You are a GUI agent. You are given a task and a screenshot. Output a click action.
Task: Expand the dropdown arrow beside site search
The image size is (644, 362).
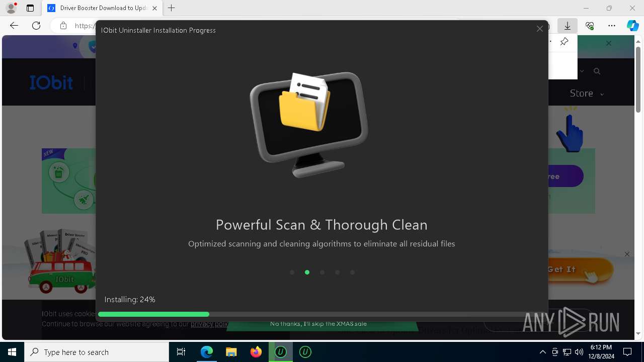(x=582, y=71)
